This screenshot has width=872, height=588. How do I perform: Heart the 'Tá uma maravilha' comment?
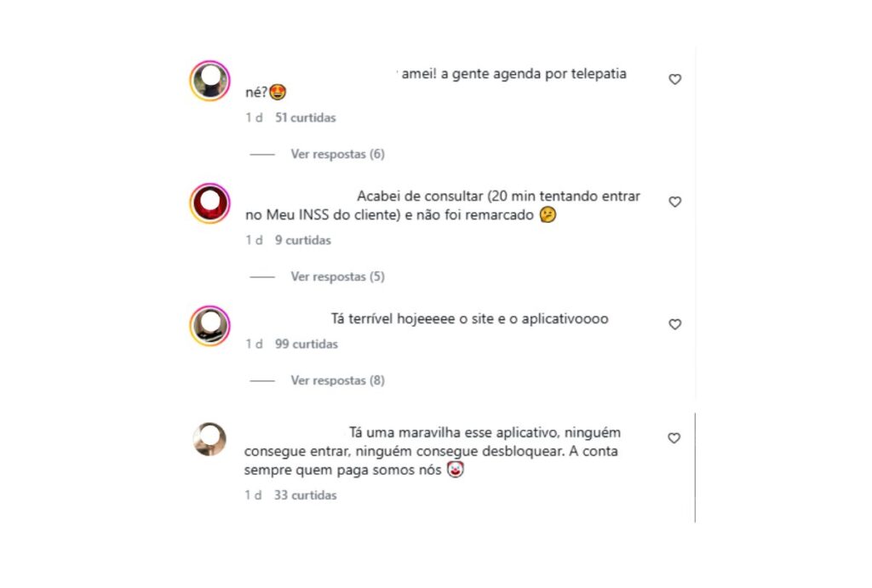coord(674,438)
